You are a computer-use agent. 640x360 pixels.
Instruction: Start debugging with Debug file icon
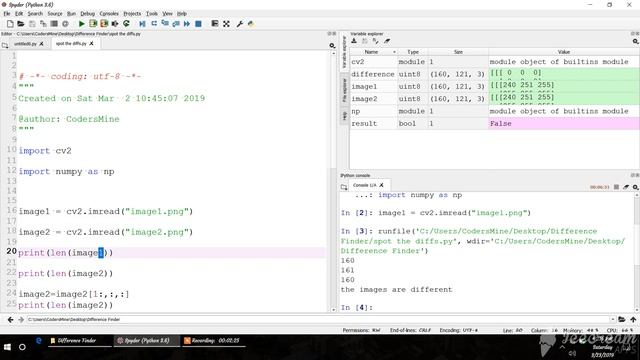tap(142, 24)
